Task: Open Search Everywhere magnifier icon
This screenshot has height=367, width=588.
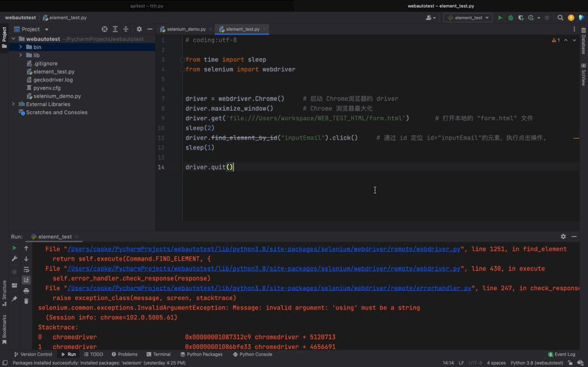Action: pos(560,18)
